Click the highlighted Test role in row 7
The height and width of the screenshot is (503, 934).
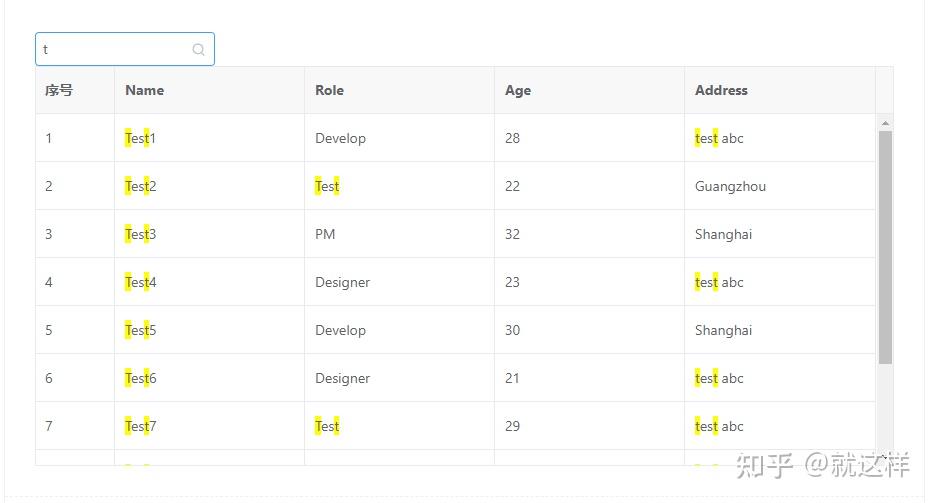click(x=327, y=426)
